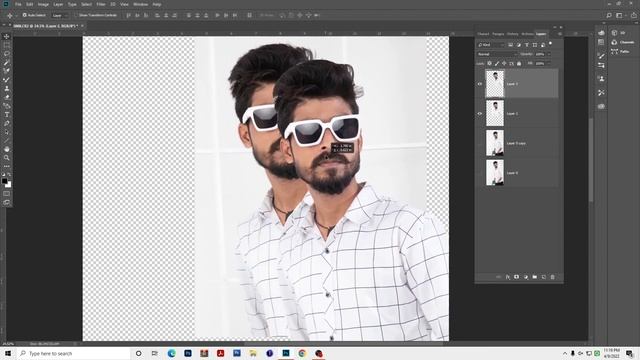This screenshot has height=360, width=640.
Task: Show the Layer 0 layer
Action: coord(480,173)
